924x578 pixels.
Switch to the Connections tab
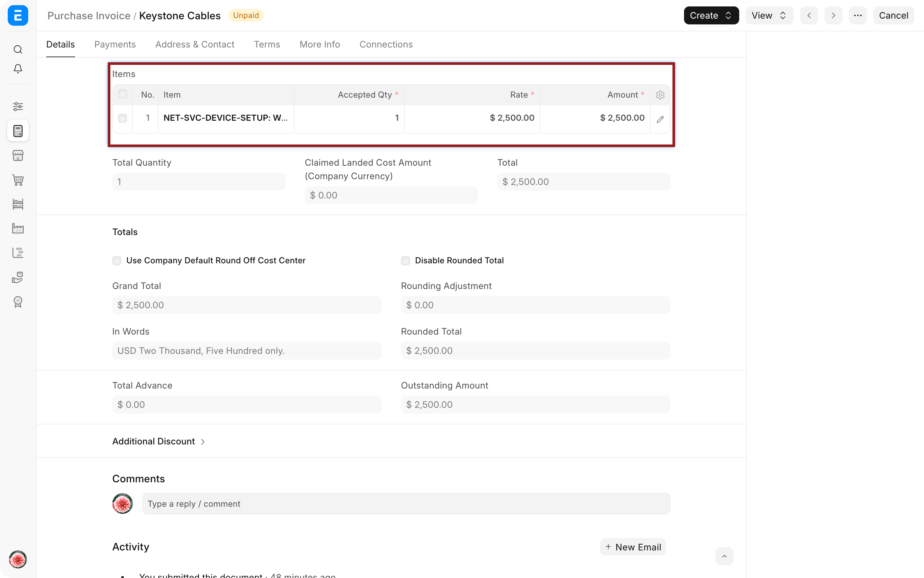tap(386, 44)
